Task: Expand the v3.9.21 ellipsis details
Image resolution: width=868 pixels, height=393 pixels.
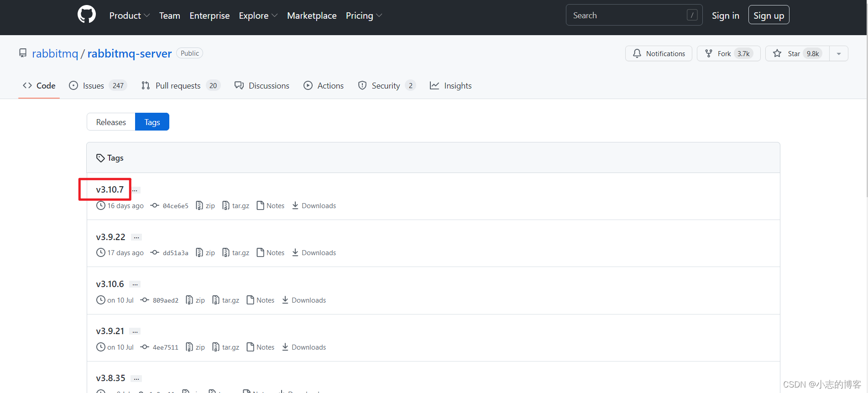Action: (135, 331)
